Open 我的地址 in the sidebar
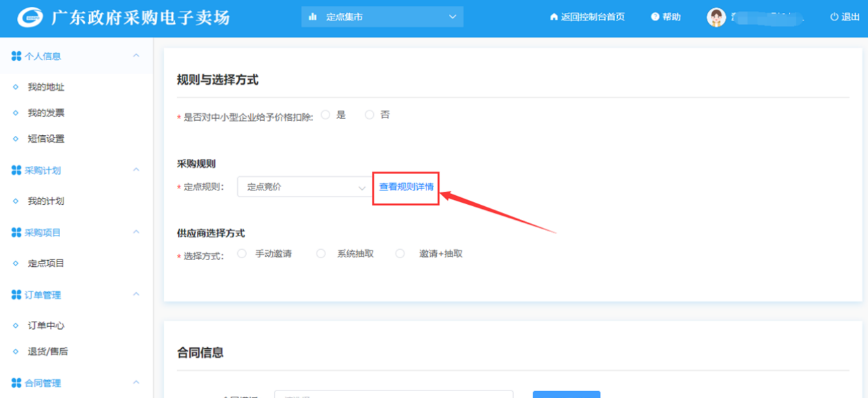This screenshot has width=868, height=398. coord(46,87)
